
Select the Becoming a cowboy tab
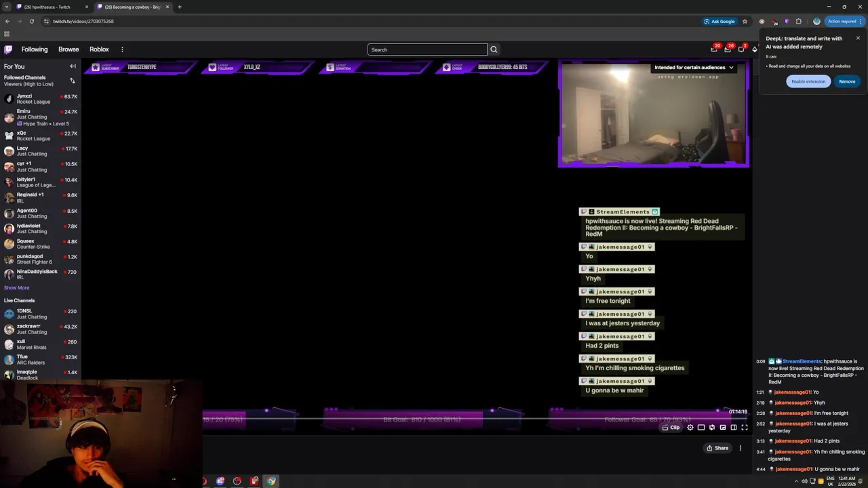point(133,7)
